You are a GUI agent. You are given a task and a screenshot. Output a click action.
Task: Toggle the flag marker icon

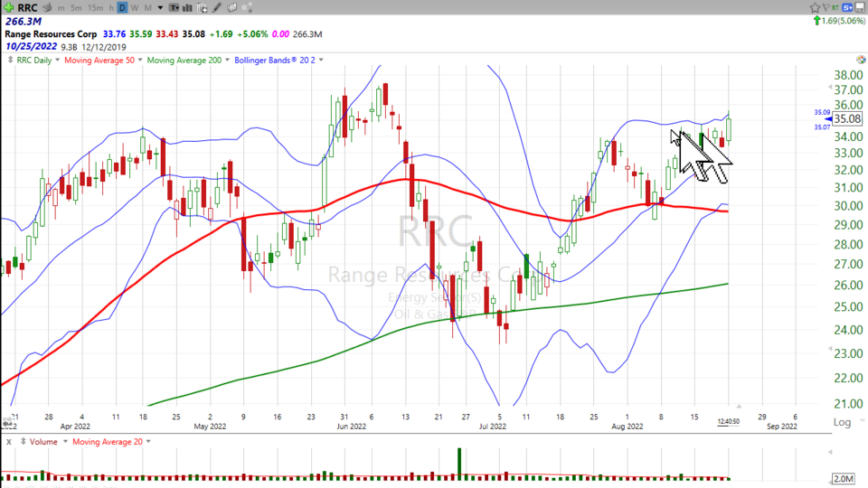[x=826, y=7]
